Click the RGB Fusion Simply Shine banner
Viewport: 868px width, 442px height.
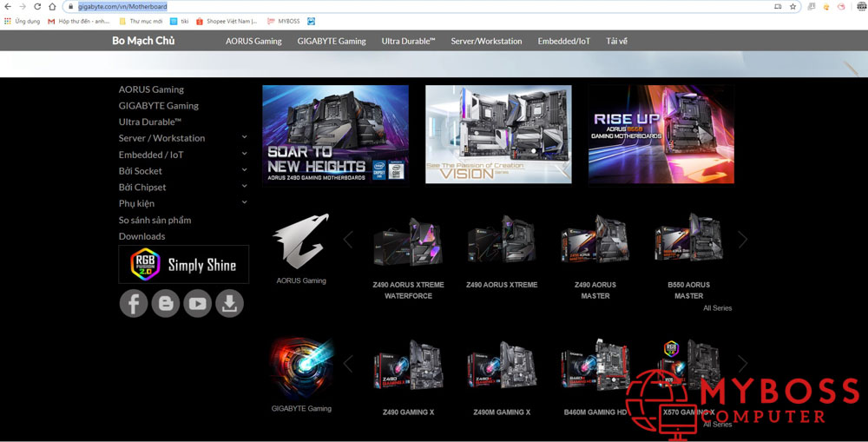click(x=184, y=265)
